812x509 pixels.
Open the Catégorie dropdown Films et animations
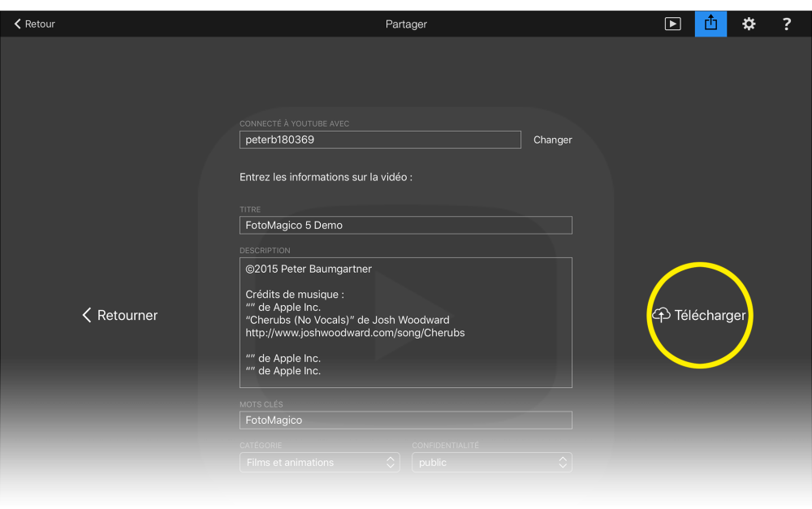click(319, 463)
